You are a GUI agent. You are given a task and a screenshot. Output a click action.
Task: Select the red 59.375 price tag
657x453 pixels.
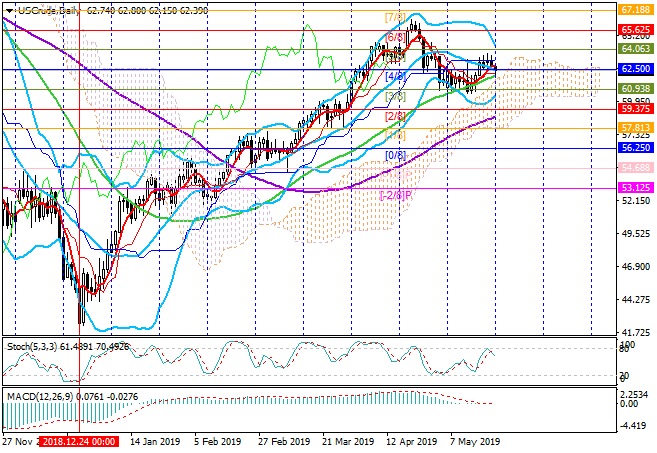[x=636, y=109]
